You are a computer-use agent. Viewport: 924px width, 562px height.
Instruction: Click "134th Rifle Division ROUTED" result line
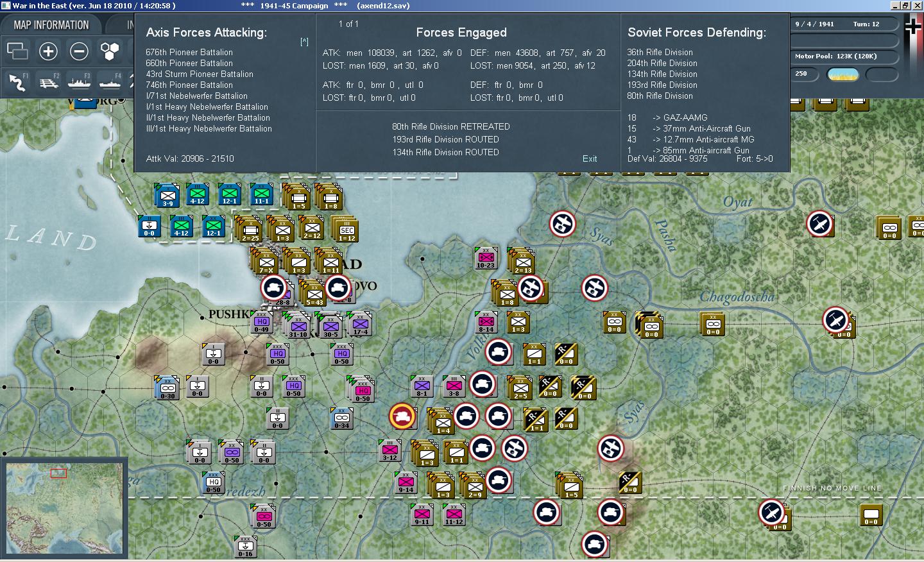(446, 152)
